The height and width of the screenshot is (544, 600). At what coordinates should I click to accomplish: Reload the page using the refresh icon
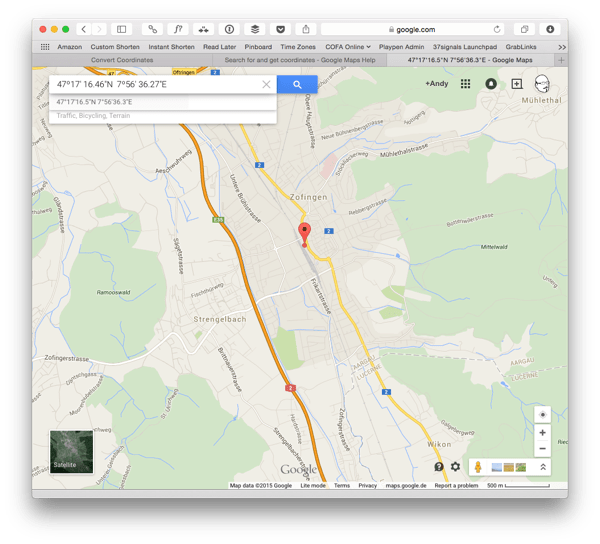point(497,29)
